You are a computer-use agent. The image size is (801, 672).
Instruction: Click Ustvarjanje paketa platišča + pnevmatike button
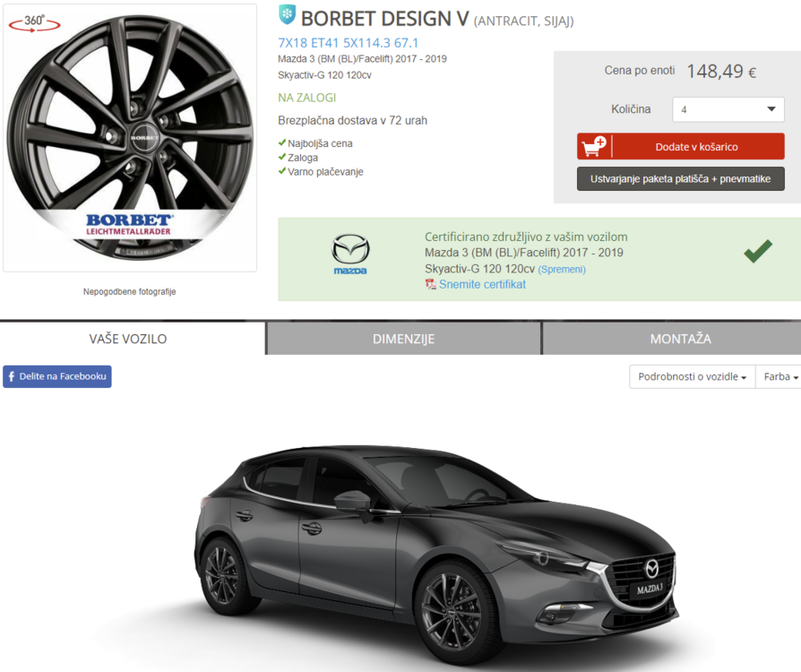pos(680,179)
